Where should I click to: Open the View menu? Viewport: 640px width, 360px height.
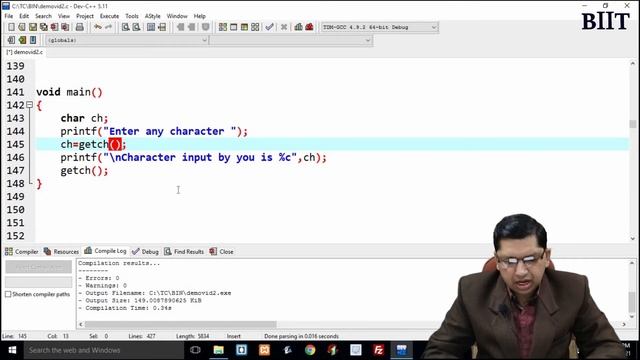(64, 16)
